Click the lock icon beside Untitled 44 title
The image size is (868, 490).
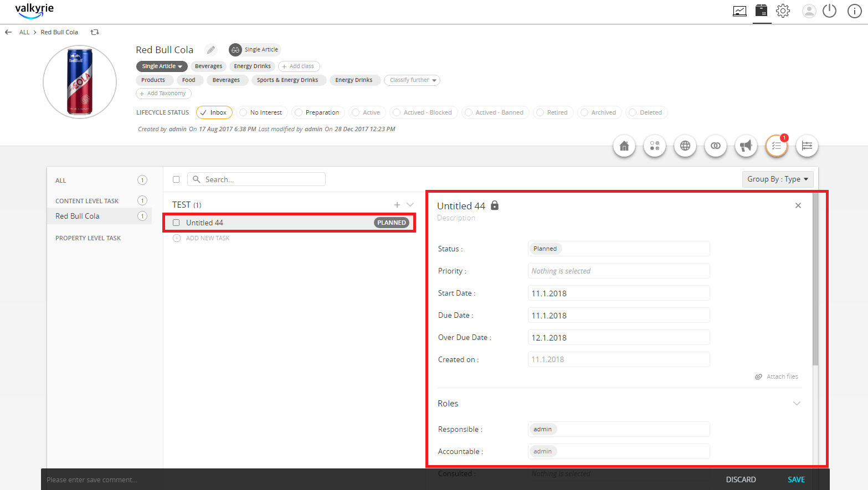(x=495, y=205)
